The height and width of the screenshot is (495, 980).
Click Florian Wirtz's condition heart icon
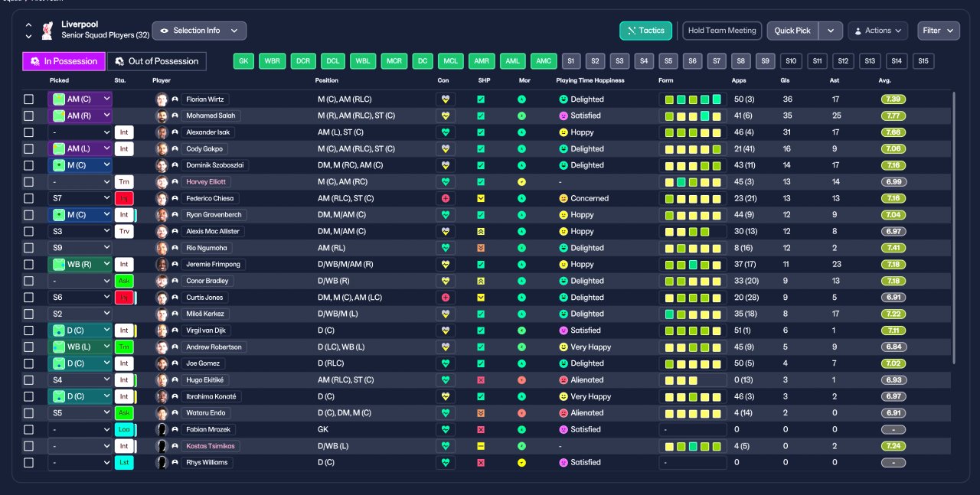point(445,99)
